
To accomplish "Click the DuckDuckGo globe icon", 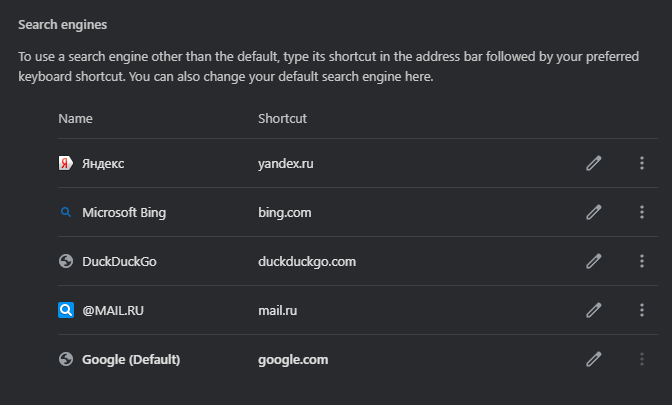I will [x=66, y=261].
